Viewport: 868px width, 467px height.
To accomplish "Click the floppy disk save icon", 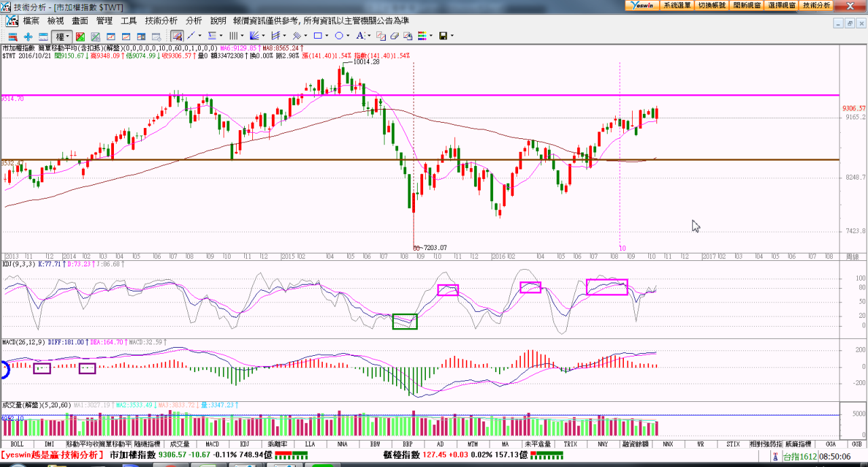I will click(x=443, y=36).
